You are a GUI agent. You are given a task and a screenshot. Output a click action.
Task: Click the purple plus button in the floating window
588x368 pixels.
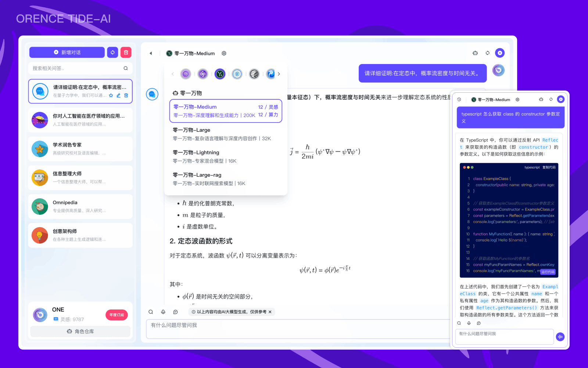pyautogui.click(x=561, y=99)
